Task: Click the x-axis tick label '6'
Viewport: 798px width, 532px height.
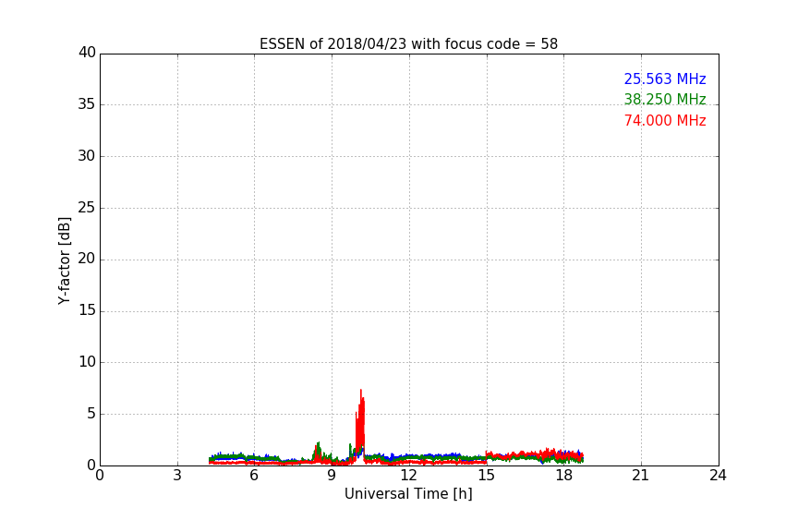Action: click(254, 476)
